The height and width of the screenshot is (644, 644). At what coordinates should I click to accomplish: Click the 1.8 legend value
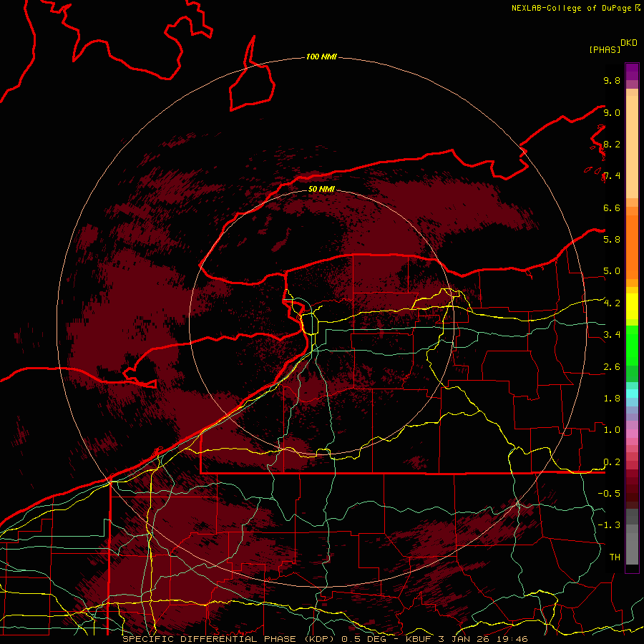point(612,399)
